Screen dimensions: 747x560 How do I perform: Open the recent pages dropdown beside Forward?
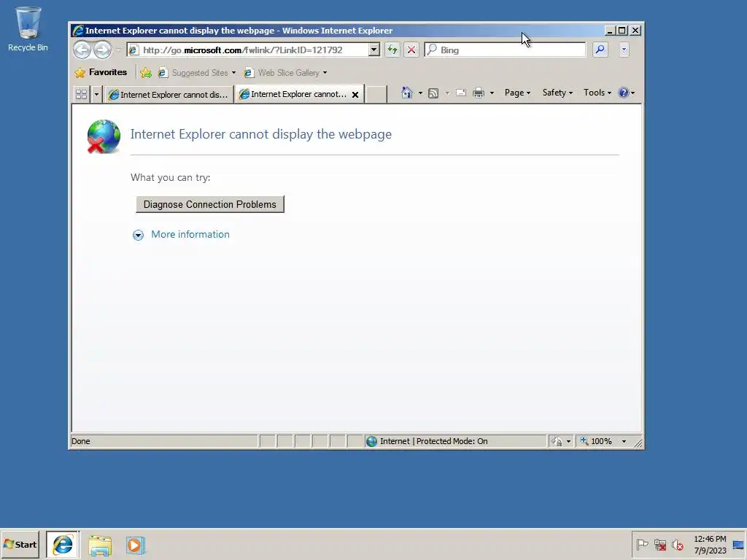click(x=119, y=50)
